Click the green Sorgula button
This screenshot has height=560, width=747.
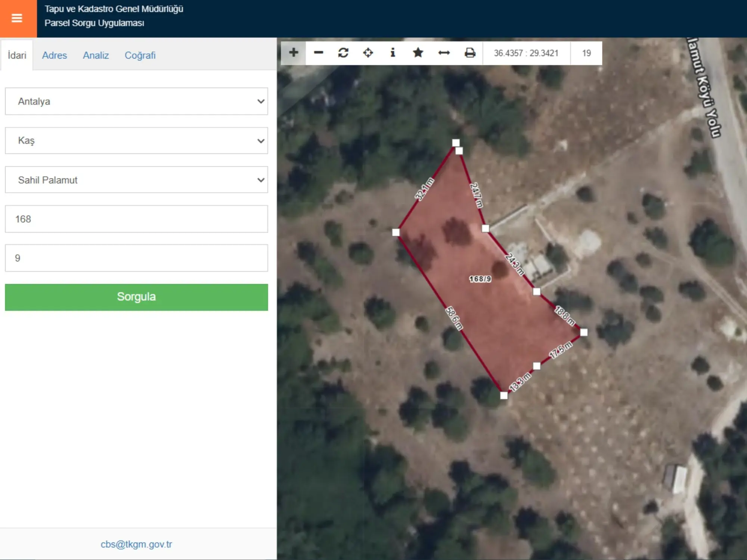(x=136, y=297)
